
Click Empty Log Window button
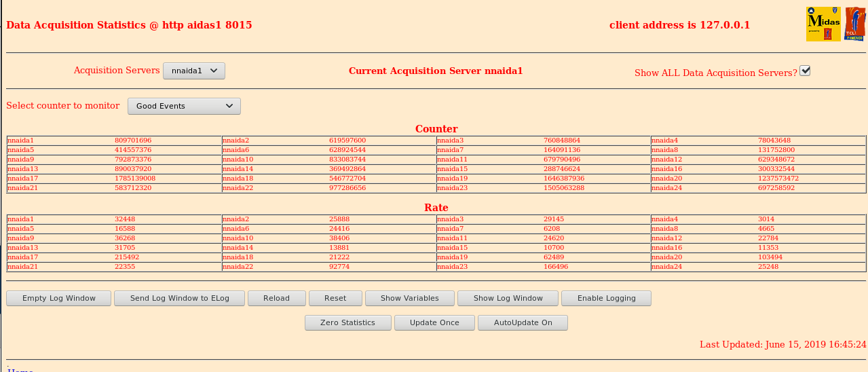click(59, 298)
